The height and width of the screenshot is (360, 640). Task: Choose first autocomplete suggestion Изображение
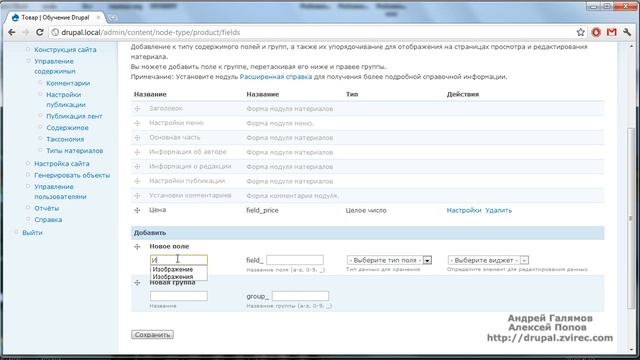coord(173,269)
